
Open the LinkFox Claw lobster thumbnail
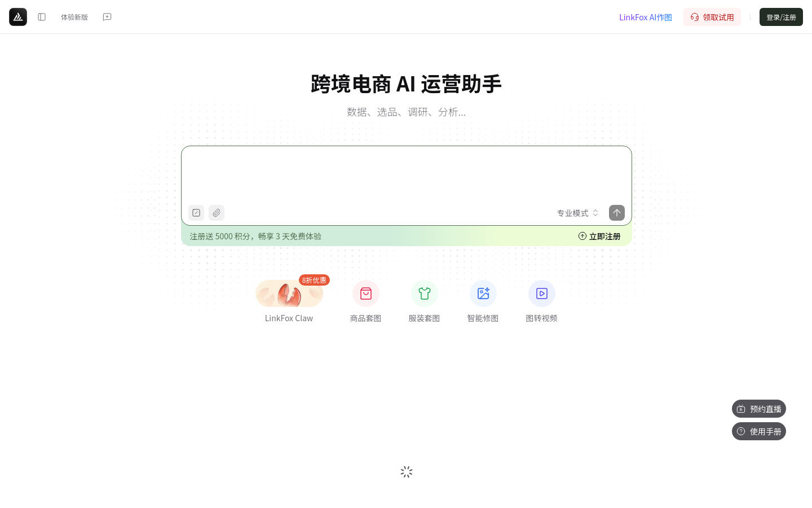289,294
